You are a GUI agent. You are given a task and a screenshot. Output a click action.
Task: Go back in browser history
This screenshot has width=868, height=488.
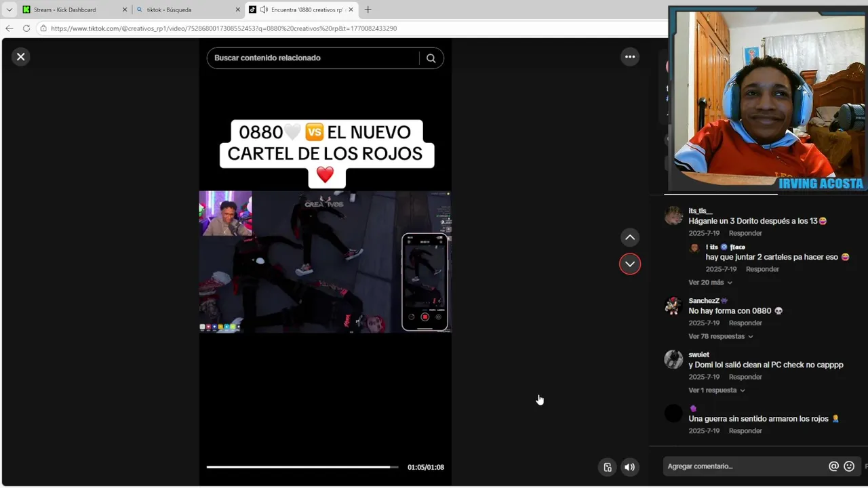tap(9, 28)
